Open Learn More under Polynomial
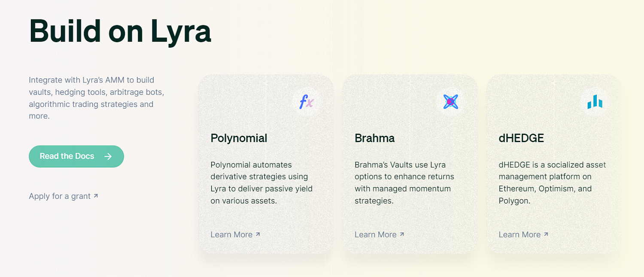The image size is (644, 277). (x=235, y=234)
